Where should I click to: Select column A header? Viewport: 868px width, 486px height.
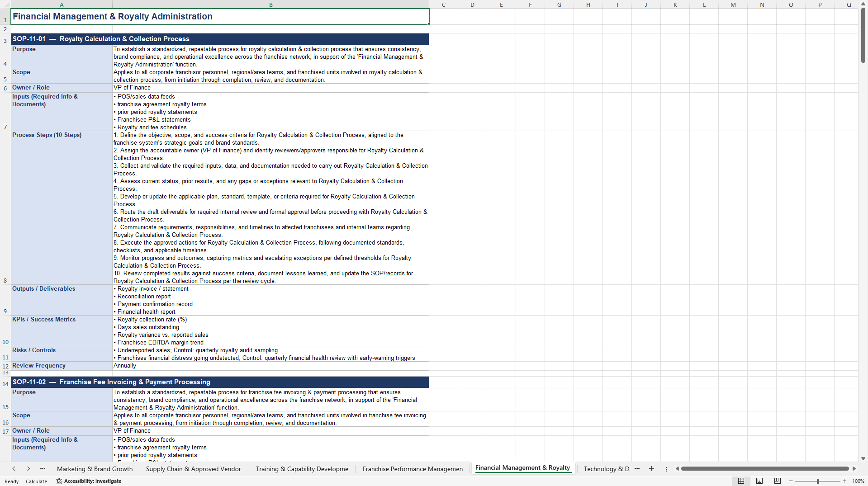pos(62,5)
